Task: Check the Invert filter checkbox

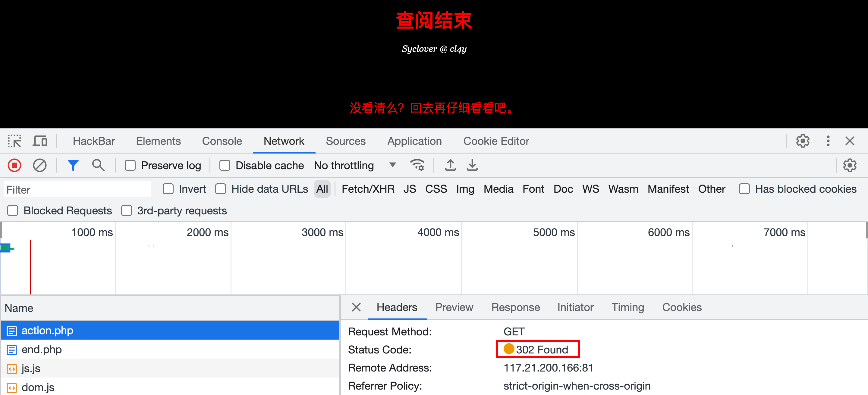Action: (168, 189)
